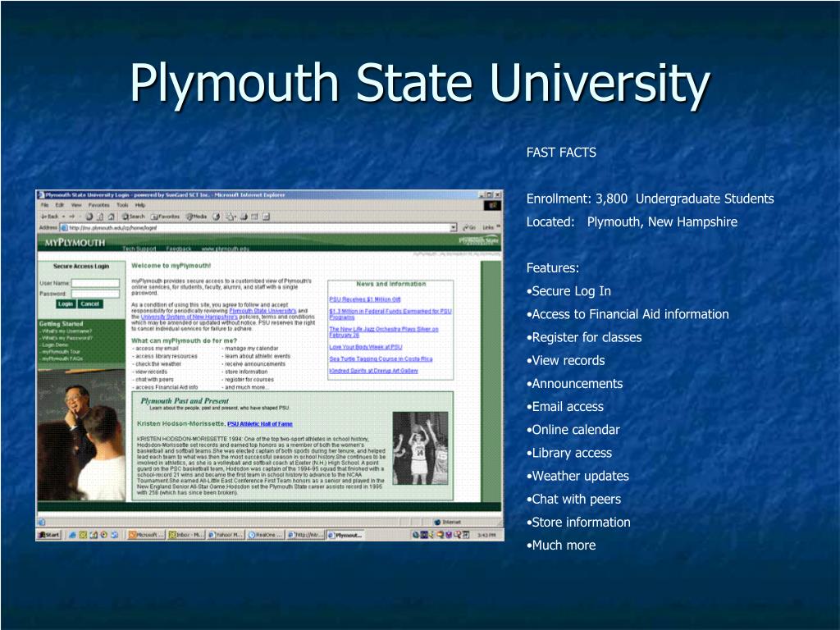Viewport: 840px width, 630px height.
Task: Open the View menu
Action: (x=76, y=205)
